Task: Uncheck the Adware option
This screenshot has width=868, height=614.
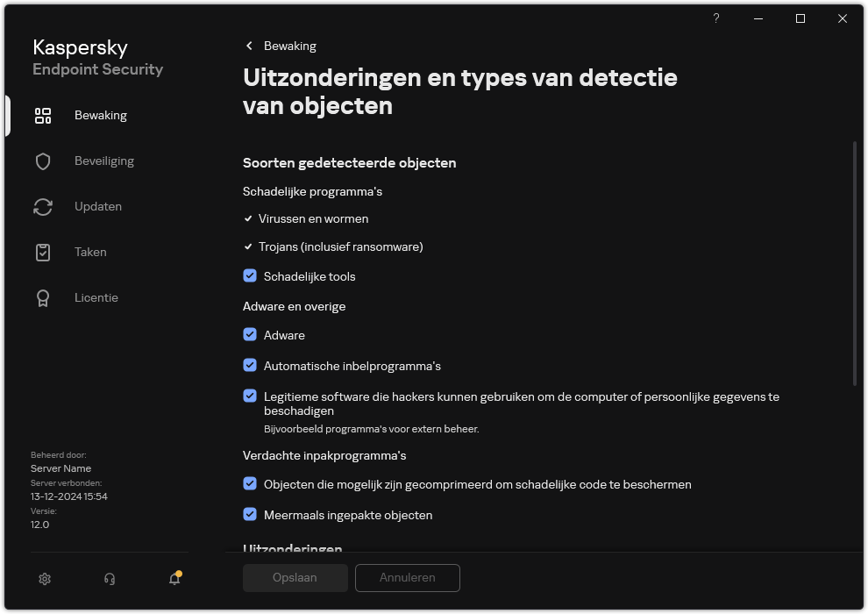Action: [250, 335]
